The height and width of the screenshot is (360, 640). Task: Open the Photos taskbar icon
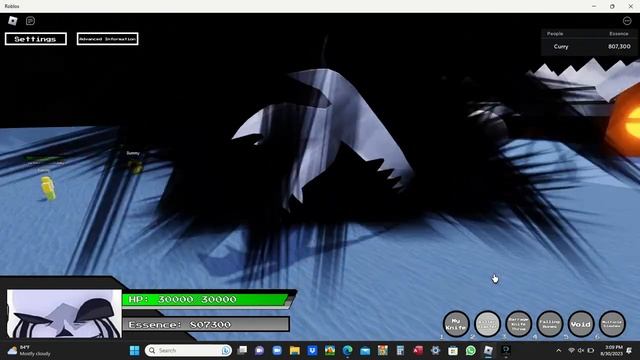[330, 350]
